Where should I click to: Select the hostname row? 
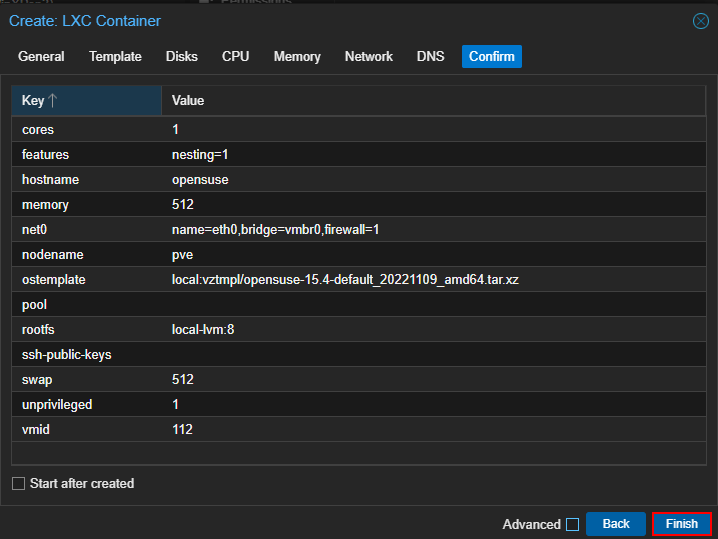359,180
